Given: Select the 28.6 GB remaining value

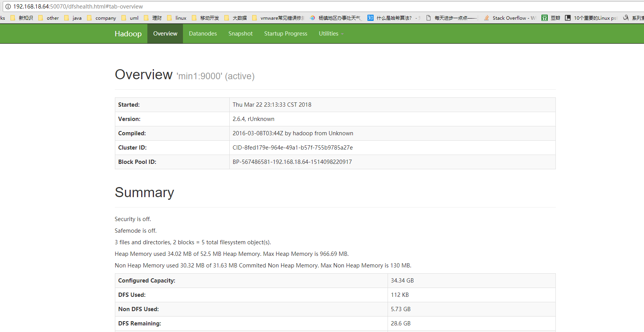Looking at the screenshot, I should pyautogui.click(x=401, y=323).
